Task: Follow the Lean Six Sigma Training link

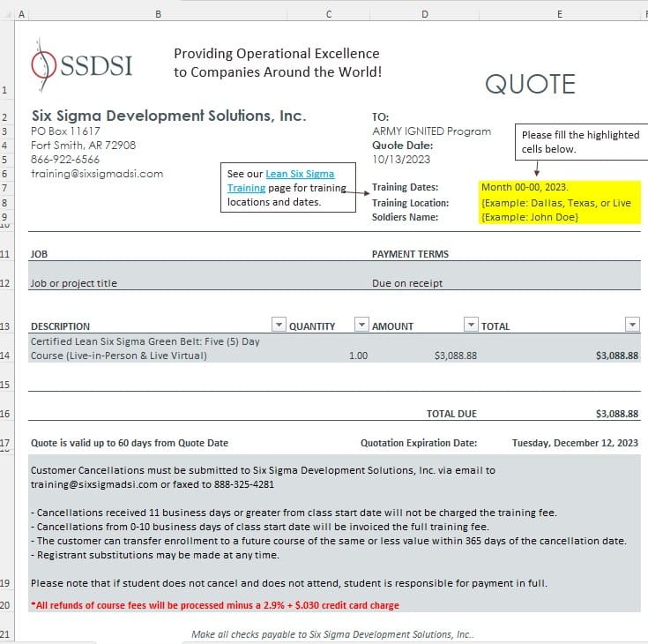Action: tap(281, 181)
